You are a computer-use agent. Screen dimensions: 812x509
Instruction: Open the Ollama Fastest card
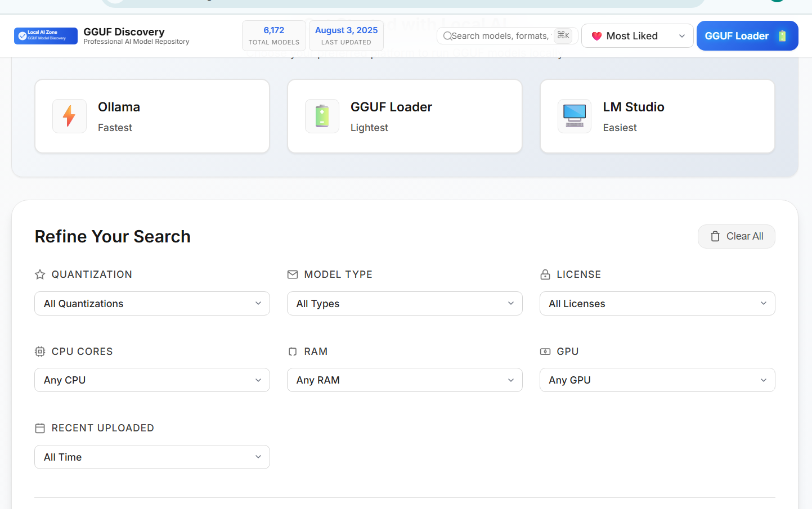pyautogui.click(x=152, y=116)
